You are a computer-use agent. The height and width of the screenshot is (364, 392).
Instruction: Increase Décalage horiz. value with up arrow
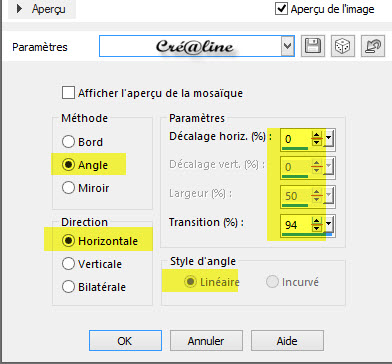[317, 135]
